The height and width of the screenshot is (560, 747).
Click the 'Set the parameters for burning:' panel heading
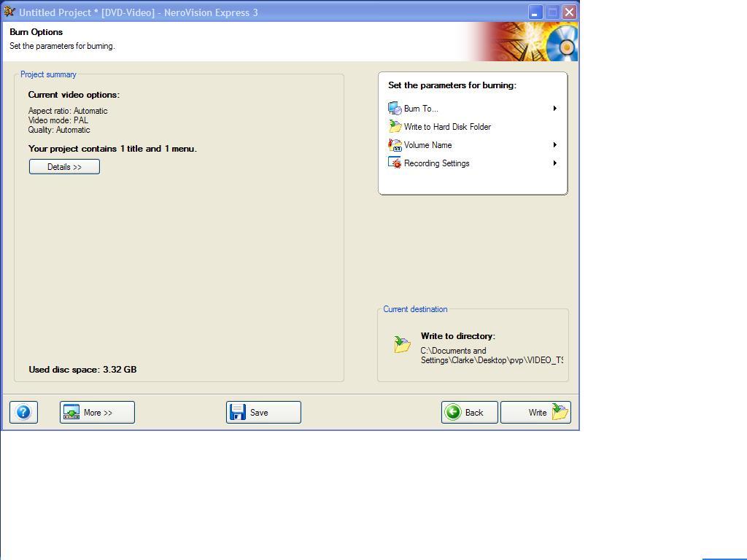(x=452, y=85)
